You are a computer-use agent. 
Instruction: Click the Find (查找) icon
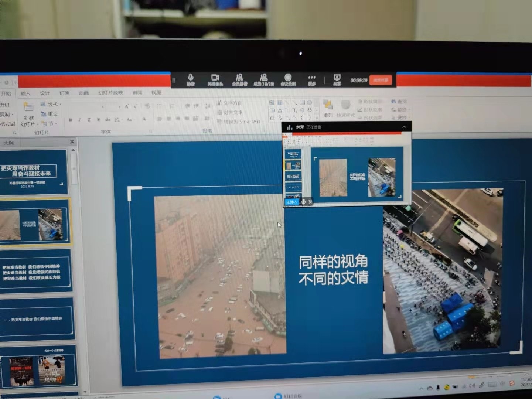[399, 101]
